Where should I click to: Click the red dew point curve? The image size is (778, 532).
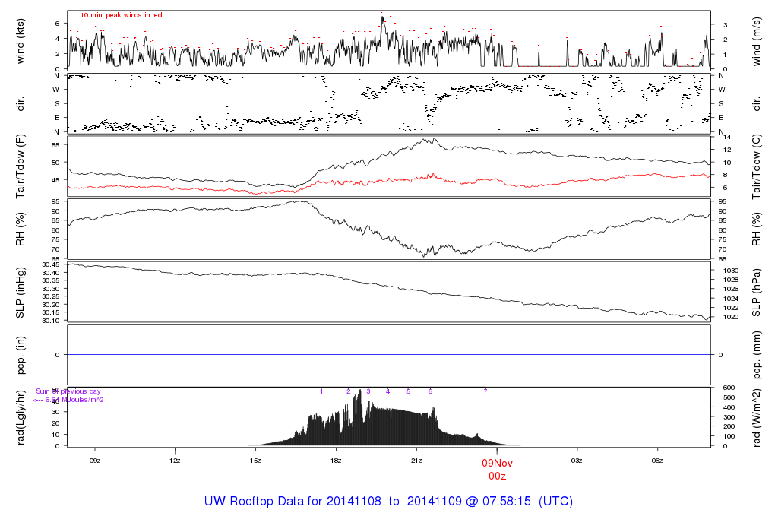coord(389,182)
